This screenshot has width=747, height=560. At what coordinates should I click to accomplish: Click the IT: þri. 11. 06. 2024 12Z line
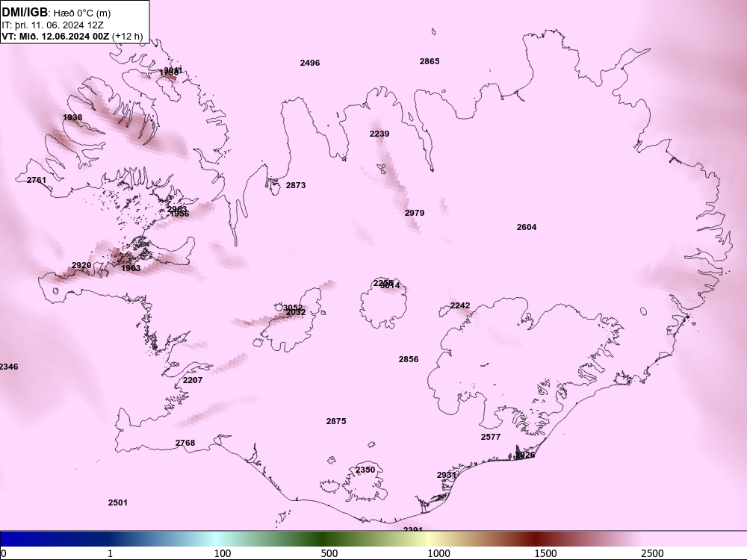pos(52,25)
